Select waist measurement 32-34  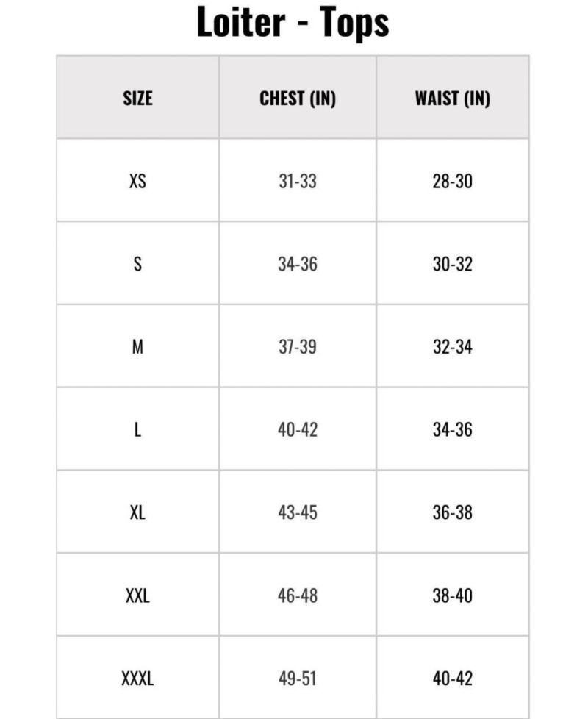pyautogui.click(x=452, y=347)
